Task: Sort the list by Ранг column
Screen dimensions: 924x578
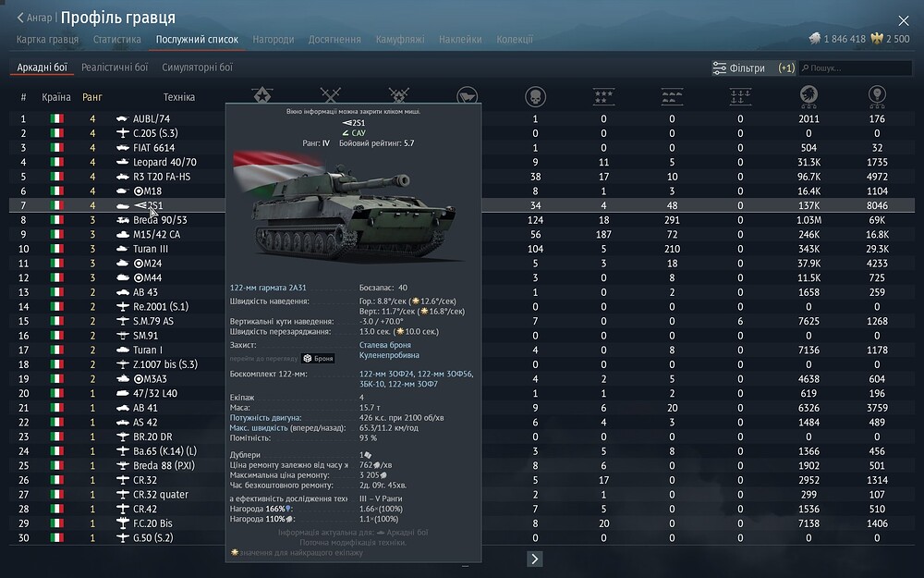Action: coord(91,97)
